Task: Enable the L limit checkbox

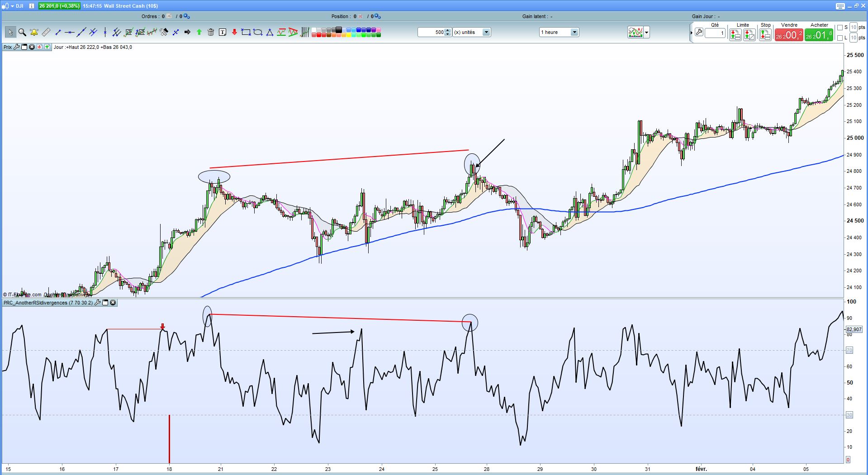Action: [840, 38]
